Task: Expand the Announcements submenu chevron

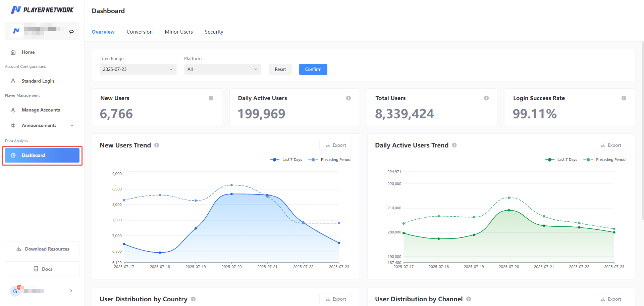Action: click(72, 125)
